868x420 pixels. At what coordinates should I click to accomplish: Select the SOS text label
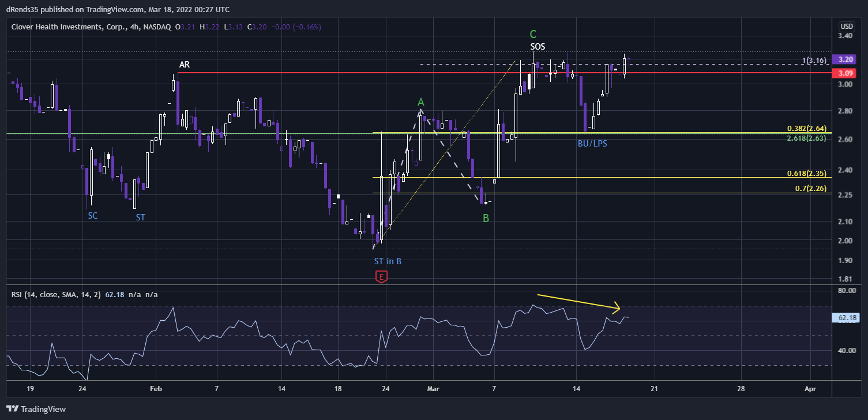click(x=538, y=46)
